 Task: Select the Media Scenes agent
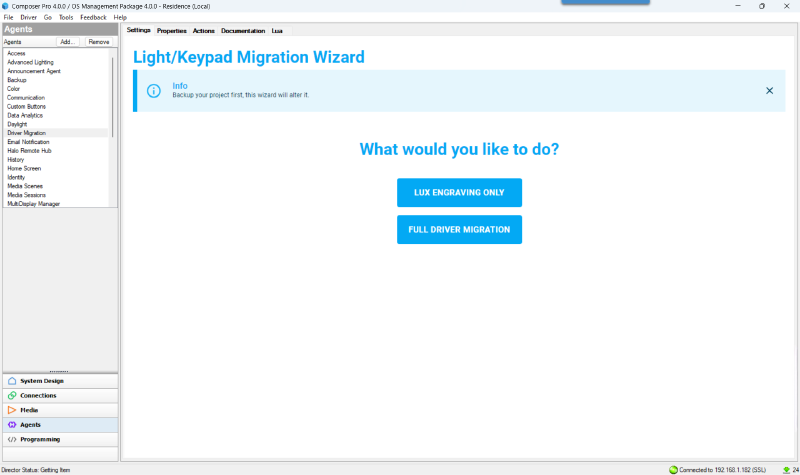pos(25,186)
